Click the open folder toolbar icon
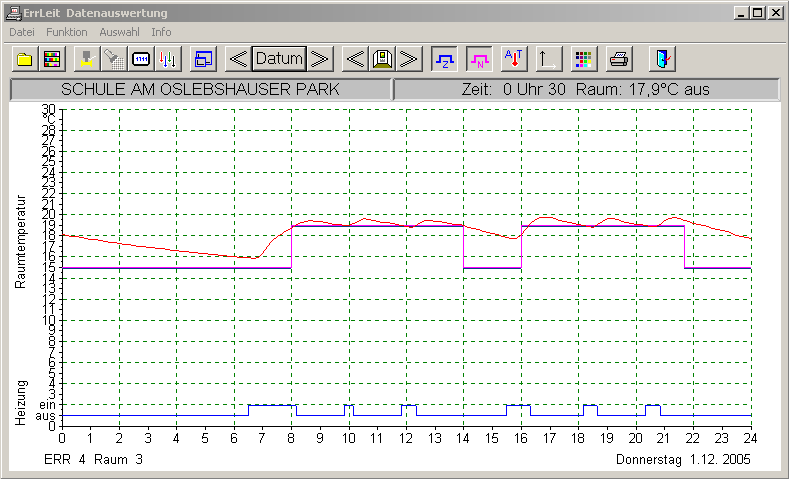 (24, 58)
